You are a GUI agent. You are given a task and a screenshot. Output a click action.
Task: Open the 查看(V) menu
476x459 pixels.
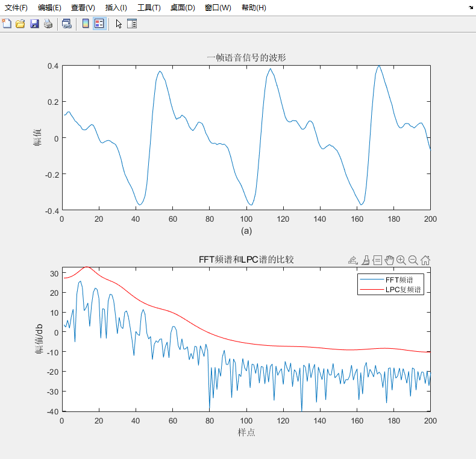(83, 8)
